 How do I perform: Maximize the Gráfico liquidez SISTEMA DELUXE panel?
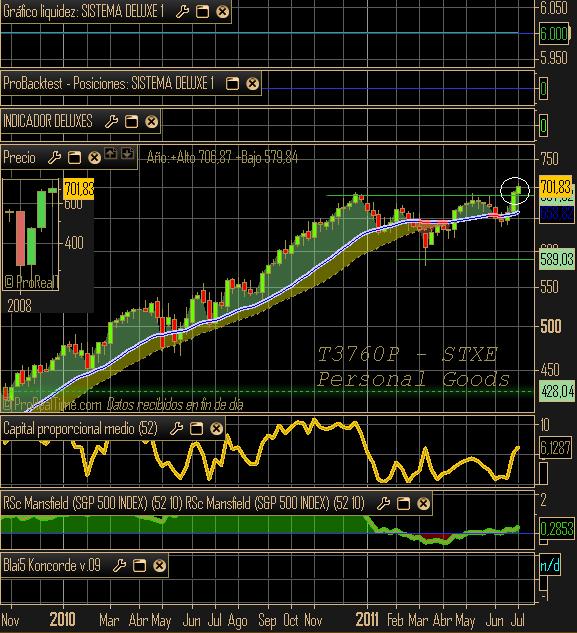(x=202, y=12)
